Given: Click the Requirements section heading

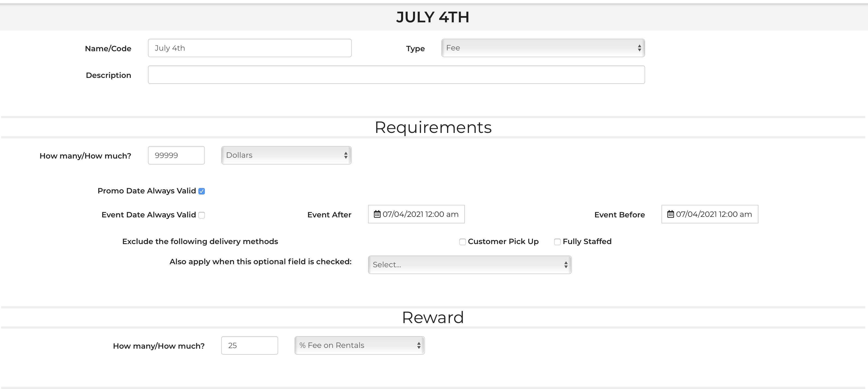Looking at the screenshot, I should click(x=433, y=127).
